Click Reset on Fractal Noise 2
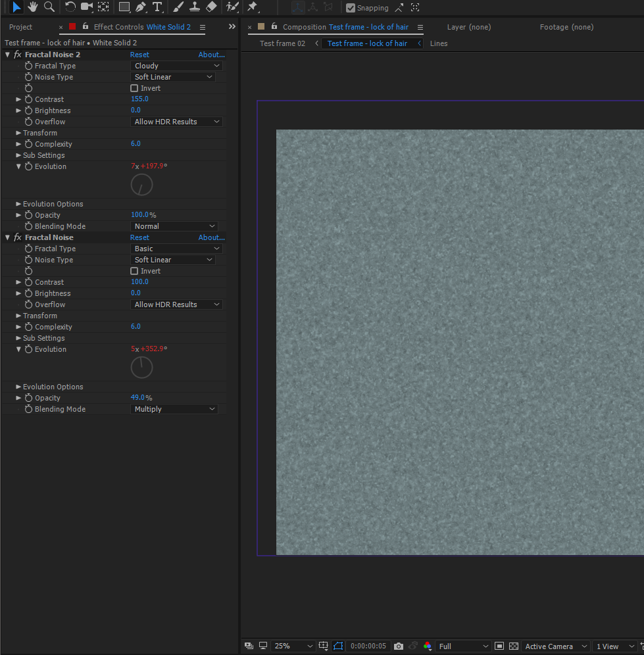This screenshot has width=644, height=655. point(139,54)
